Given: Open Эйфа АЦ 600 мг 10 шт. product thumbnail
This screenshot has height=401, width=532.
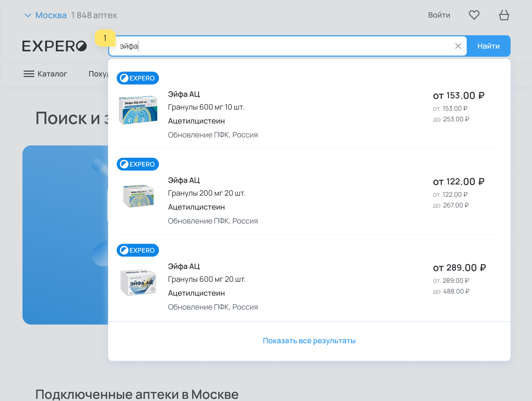Looking at the screenshot, I should pyautogui.click(x=138, y=110).
